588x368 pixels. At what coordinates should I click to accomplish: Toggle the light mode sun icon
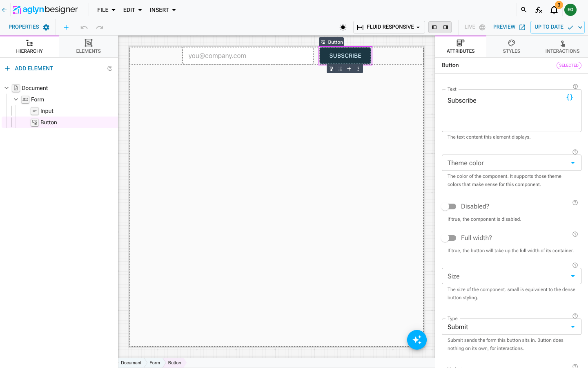coord(343,27)
